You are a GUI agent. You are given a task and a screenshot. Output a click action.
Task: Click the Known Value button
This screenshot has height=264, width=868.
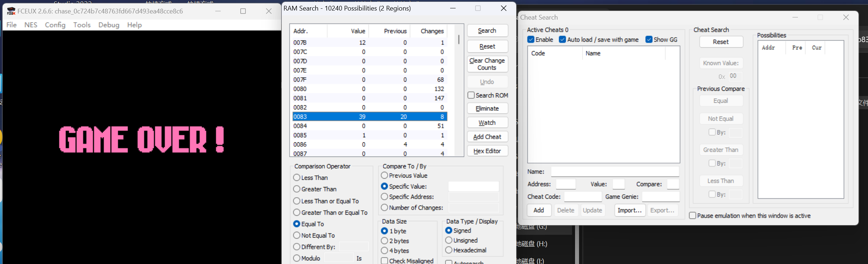[x=721, y=63]
